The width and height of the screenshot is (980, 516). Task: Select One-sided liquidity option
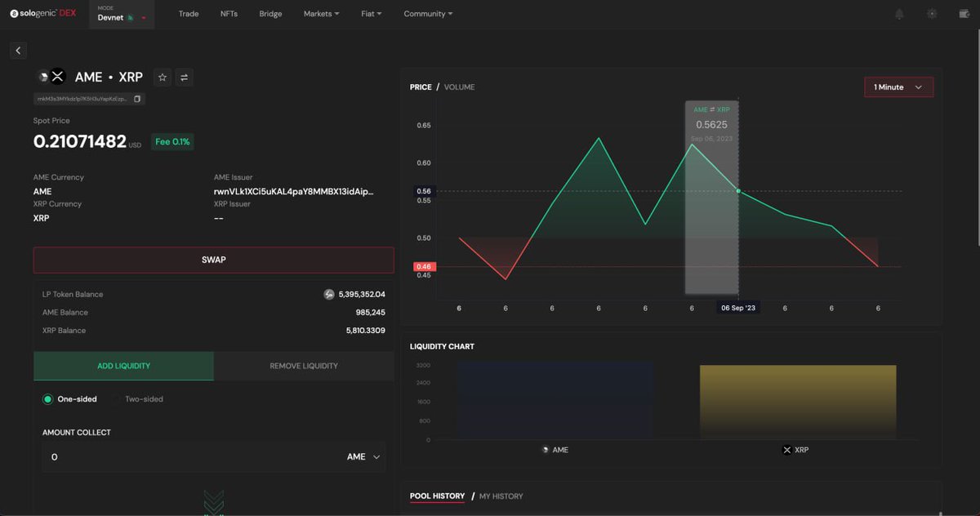tap(69, 399)
